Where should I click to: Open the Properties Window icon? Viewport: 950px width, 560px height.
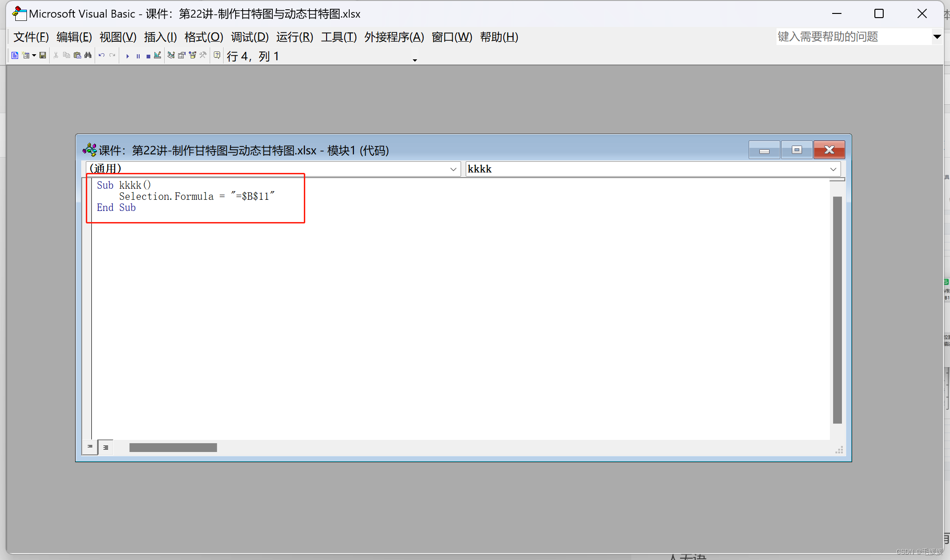[x=182, y=56]
